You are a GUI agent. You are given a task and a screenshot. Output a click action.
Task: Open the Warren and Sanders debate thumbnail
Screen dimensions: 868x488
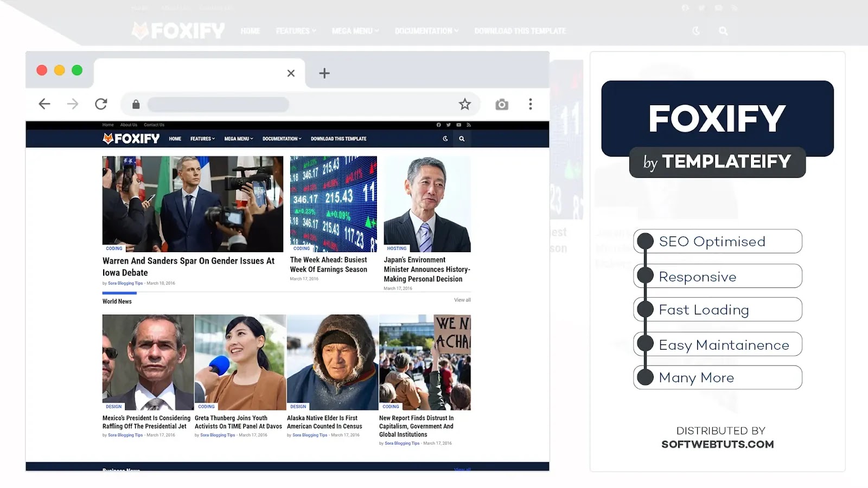tap(193, 204)
